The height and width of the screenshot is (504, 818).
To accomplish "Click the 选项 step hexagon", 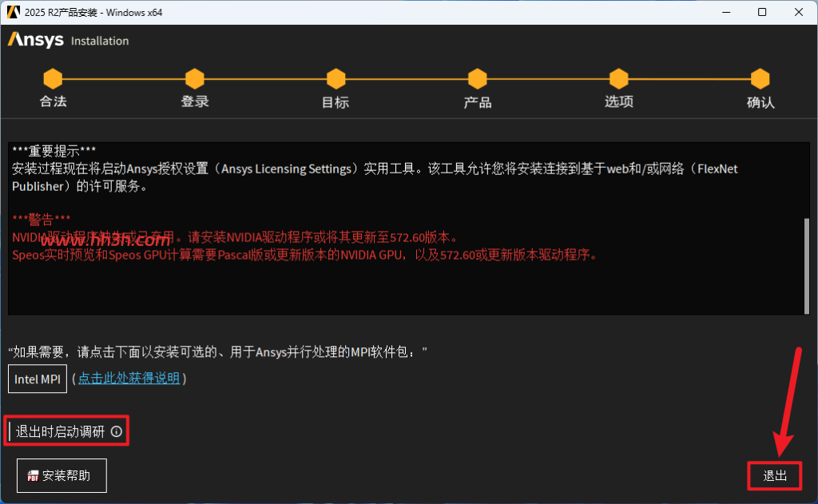I will point(619,79).
